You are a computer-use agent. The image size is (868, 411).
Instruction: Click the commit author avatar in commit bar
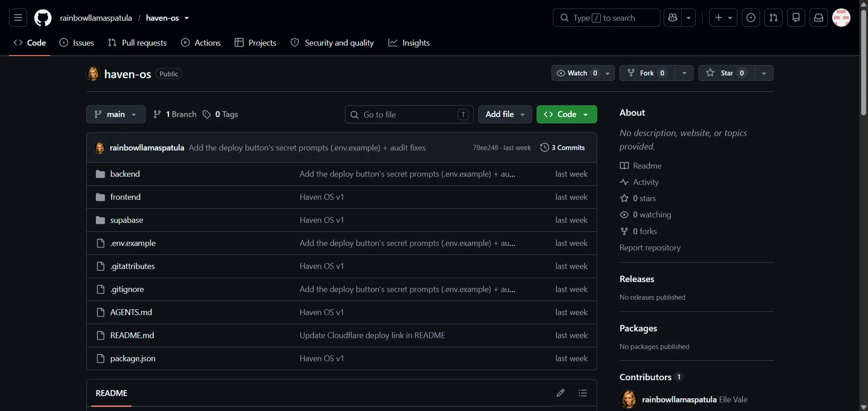pyautogui.click(x=99, y=148)
